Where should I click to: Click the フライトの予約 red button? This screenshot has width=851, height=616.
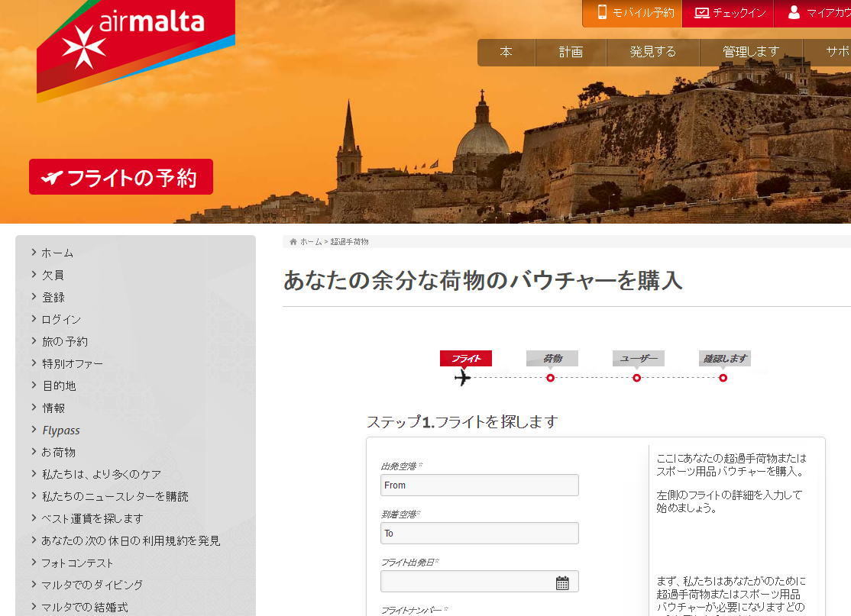pyautogui.click(x=121, y=177)
